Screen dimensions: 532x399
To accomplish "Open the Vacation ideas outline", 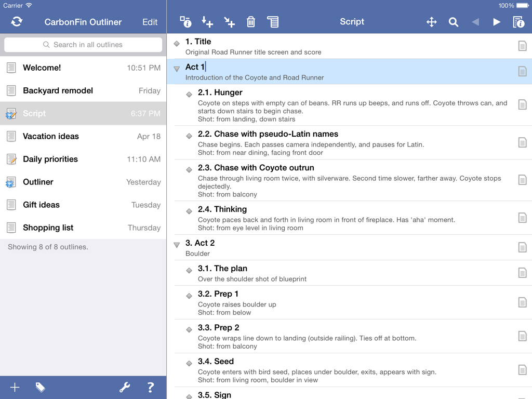I will (x=83, y=136).
